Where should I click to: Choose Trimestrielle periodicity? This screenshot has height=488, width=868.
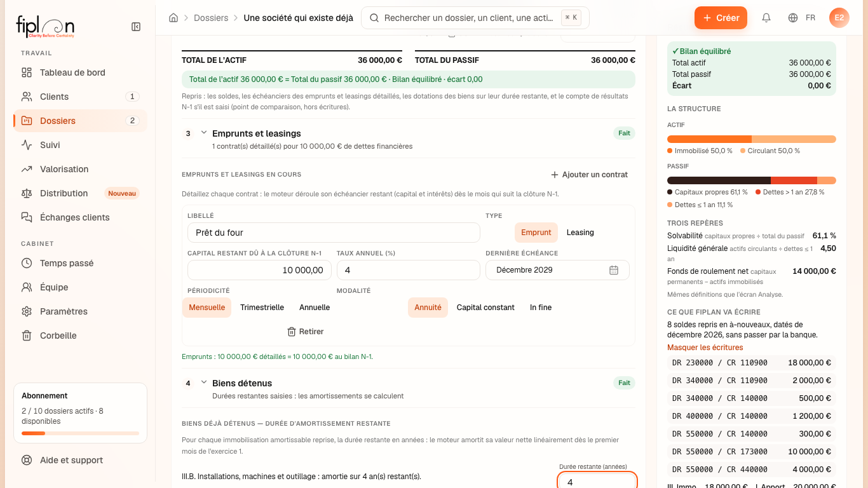[262, 308]
